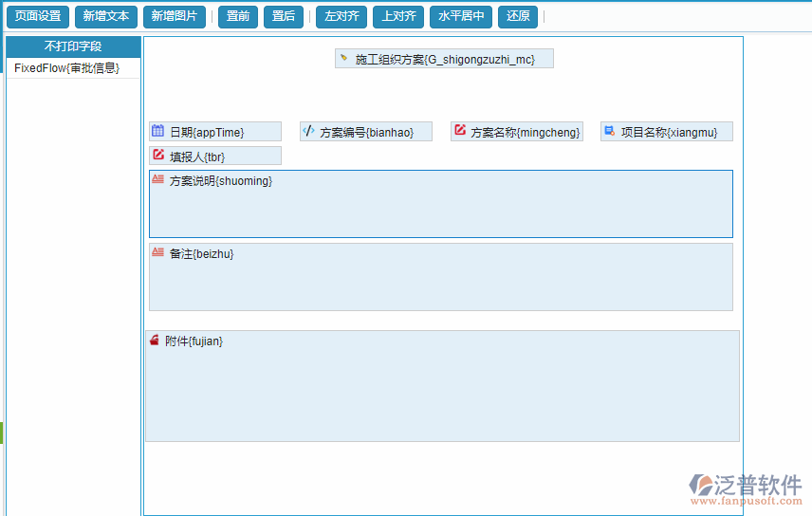Click the text-area icon beside 备注{beizhu}
This screenshot has height=516, width=812.
157,252
